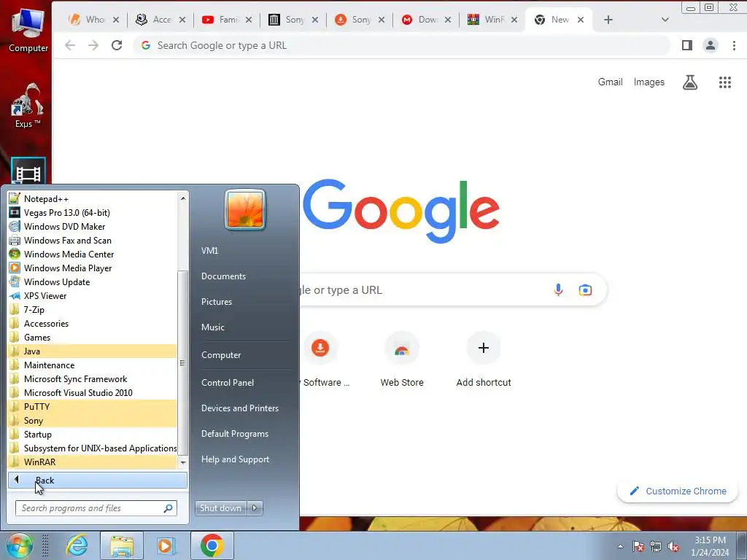Open a new Chrome tab with plus button

tap(608, 20)
